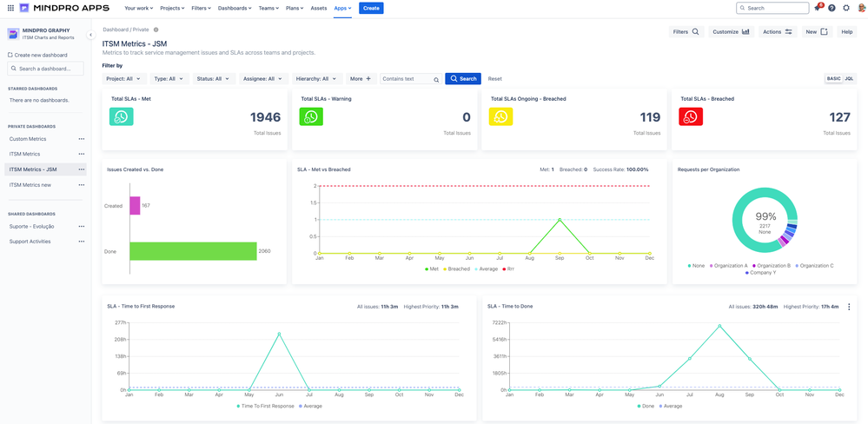Click the Help button
This screenshot has width=868, height=424.
[x=846, y=32]
